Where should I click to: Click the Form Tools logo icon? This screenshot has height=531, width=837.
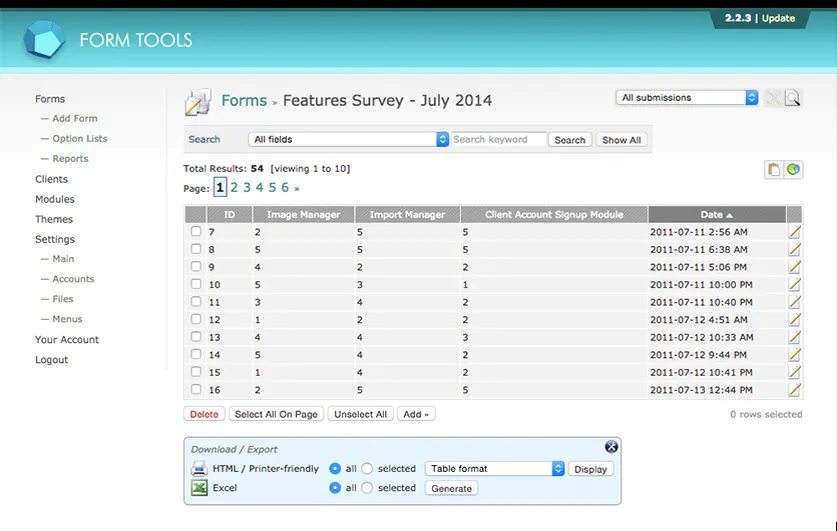(44, 39)
